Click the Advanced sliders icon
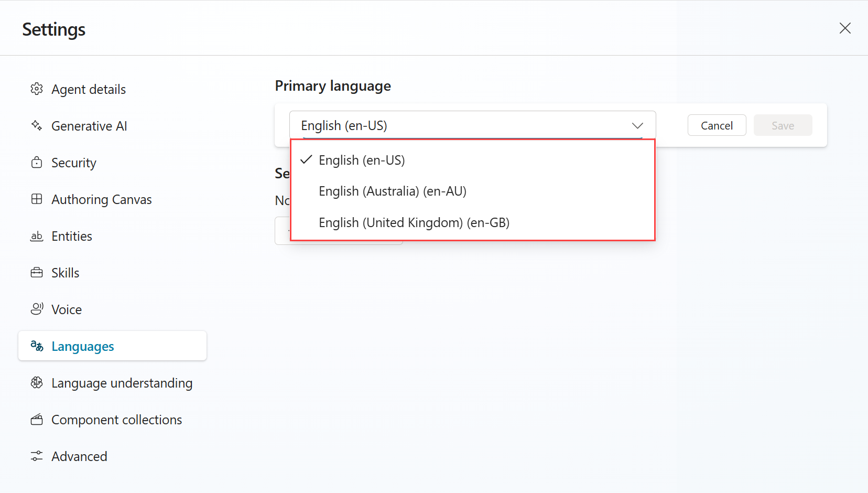This screenshot has height=493, width=868. (37, 456)
